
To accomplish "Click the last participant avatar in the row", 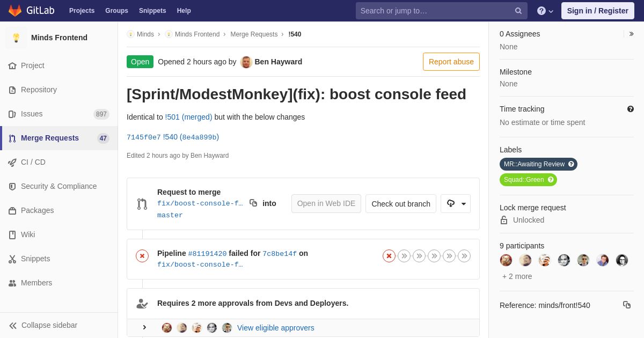I will click(x=622, y=260).
